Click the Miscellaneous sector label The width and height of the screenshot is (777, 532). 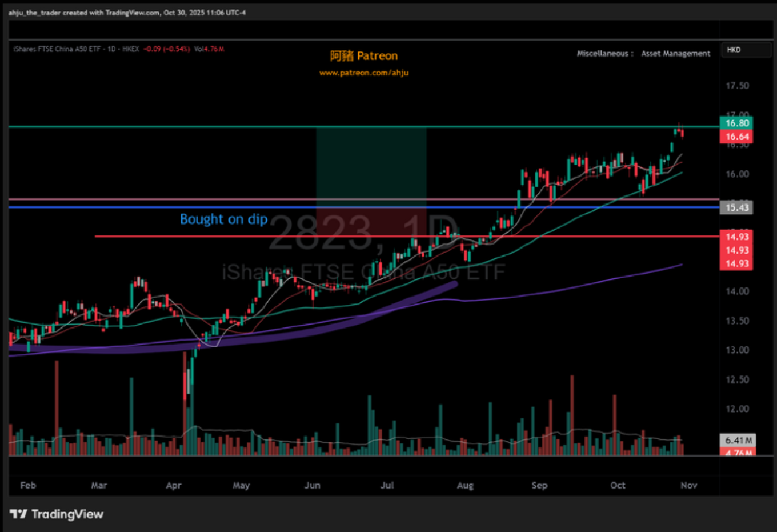click(602, 53)
